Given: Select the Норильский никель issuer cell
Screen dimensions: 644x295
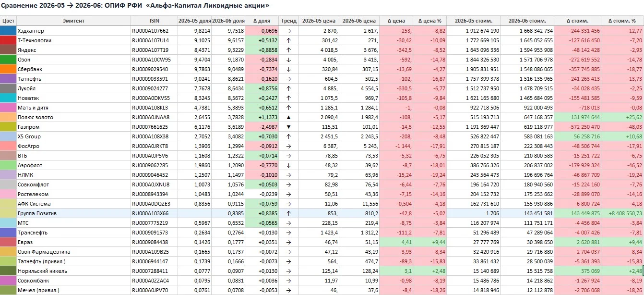Looking at the screenshot, I should [x=73, y=271].
